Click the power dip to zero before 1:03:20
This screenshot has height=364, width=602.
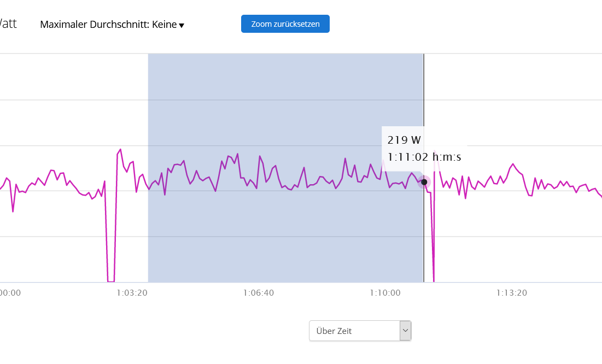coord(110,273)
